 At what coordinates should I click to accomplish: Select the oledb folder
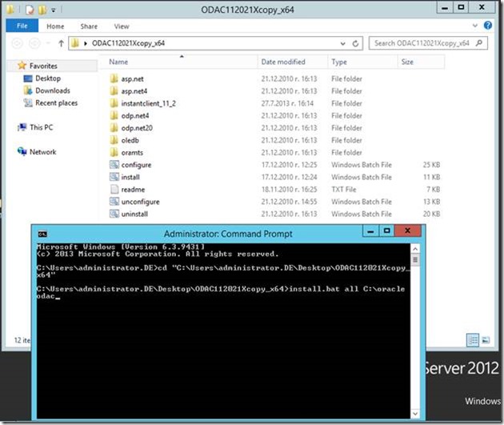pos(130,140)
